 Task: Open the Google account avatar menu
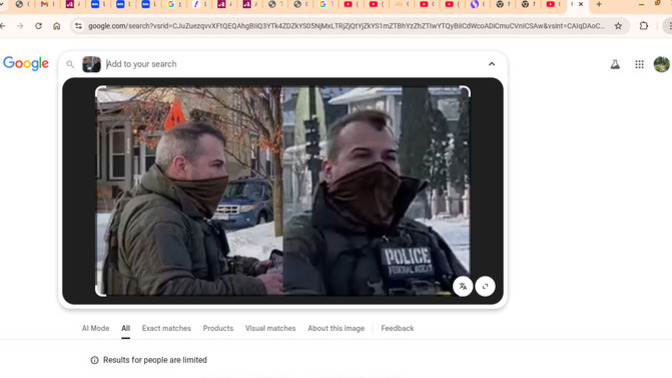pos(662,64)
